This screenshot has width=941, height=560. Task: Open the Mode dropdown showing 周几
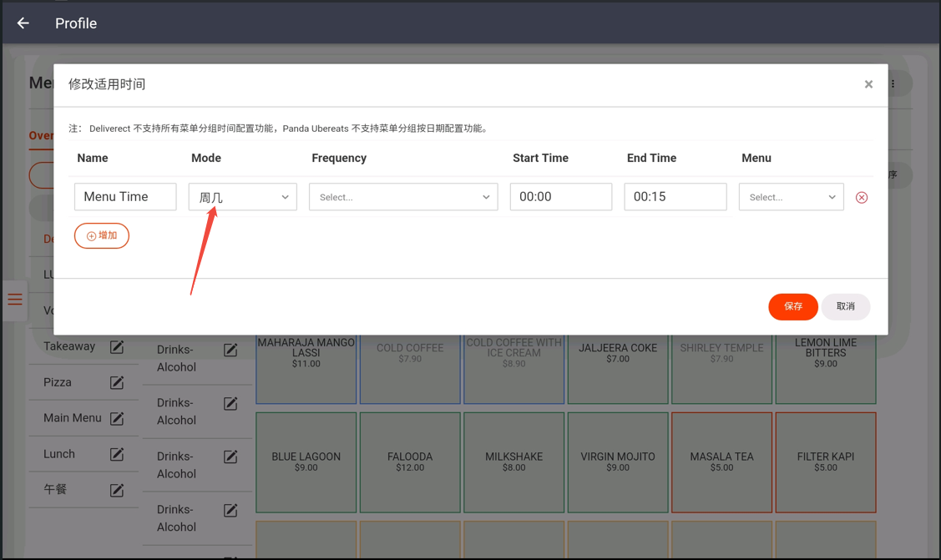[x=242, y=197]
